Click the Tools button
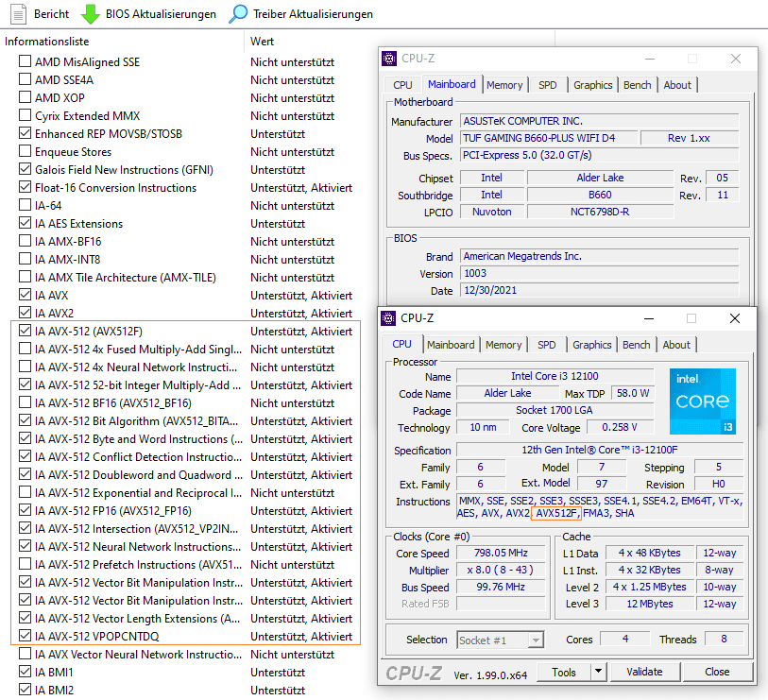The height and width of the screenshot is (700, 768). click(564, 672)
